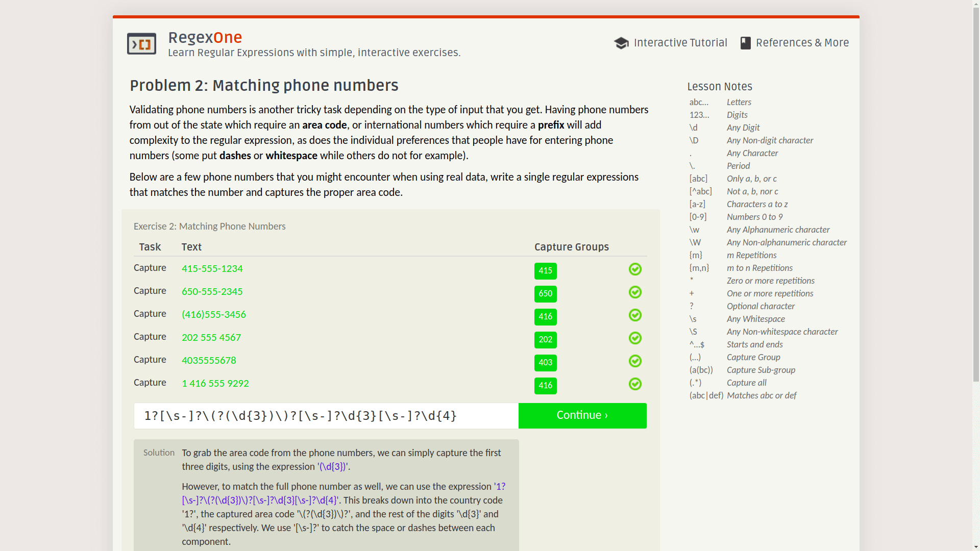Open the Interactive Tutorial menu item
This screenshot has width=980, height=551.
[x=680, y=43]
